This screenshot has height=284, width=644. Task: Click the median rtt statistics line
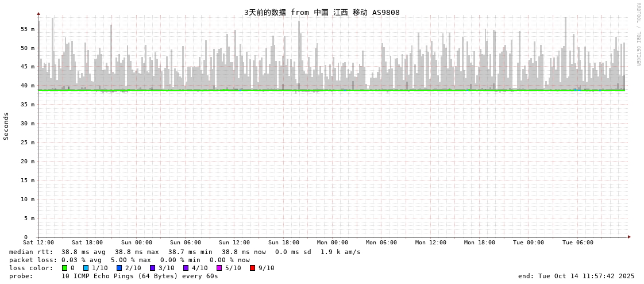184,252
